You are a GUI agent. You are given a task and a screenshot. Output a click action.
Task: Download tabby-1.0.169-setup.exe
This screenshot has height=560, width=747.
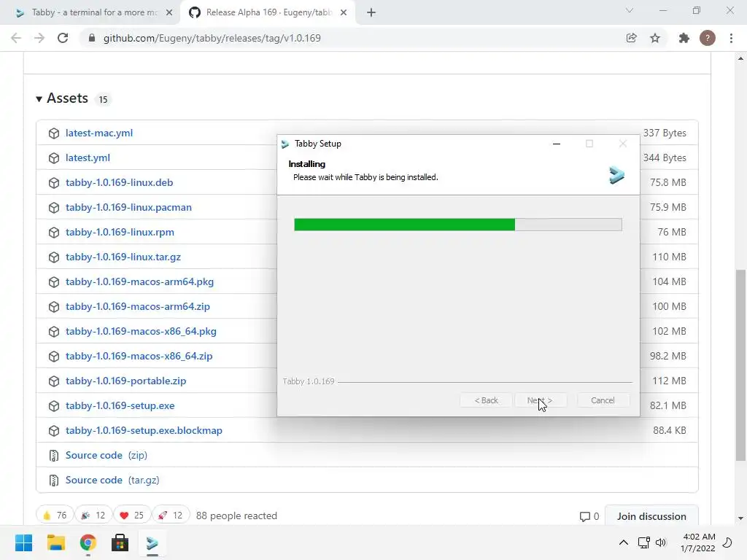click(120, 405)
